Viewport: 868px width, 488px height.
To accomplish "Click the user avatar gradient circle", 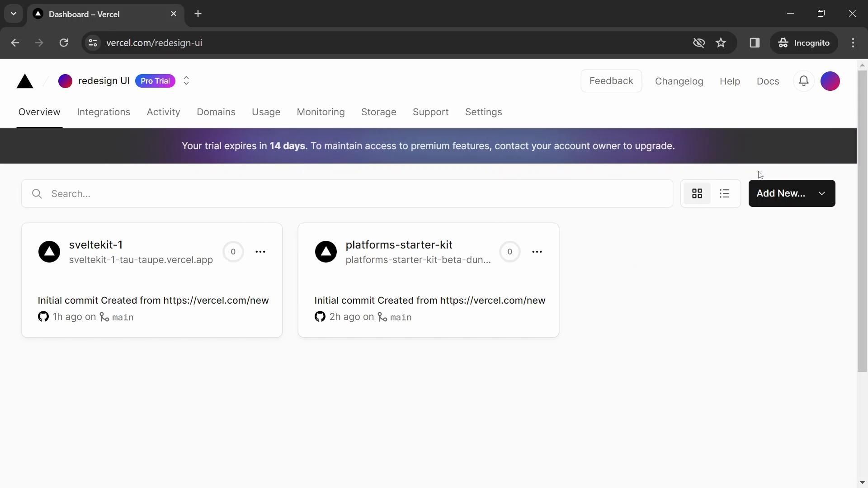I will click(x=830, y=81).
